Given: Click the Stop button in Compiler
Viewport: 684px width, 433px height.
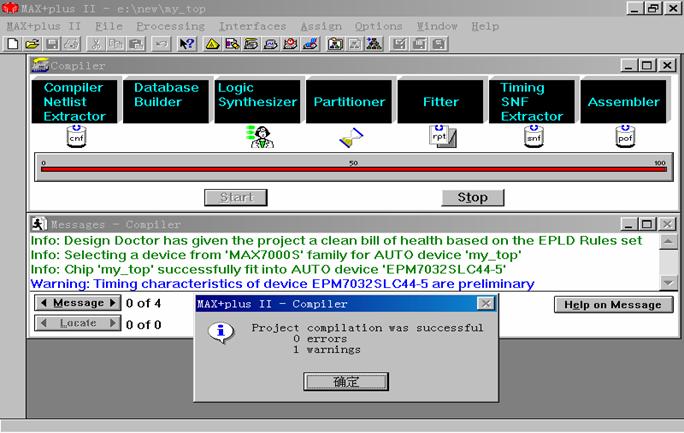Looking at the screenshot, I should tap(473, 198).
